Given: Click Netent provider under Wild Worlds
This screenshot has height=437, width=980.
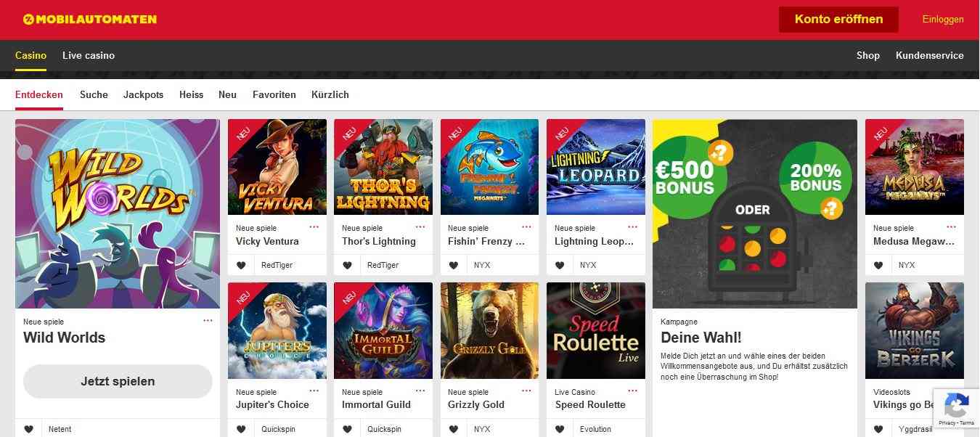Looking at the screenshot, I should tap(60, 429).
